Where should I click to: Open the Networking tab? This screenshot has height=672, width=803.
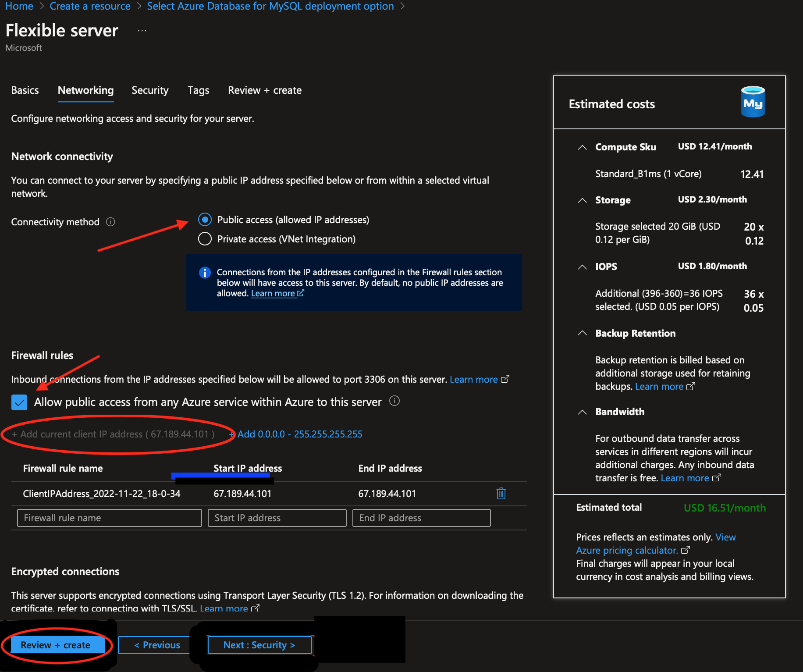(86, 90)
